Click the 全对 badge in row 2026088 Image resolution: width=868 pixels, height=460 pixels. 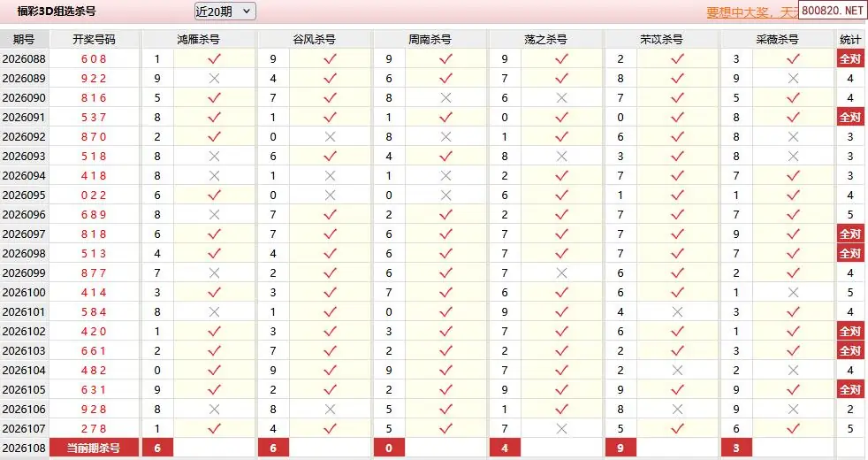coord(849,58)
